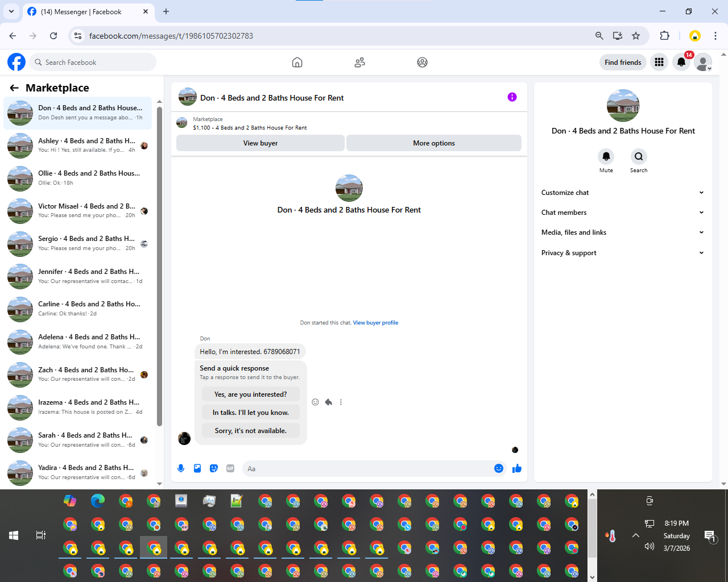Open the Ollie conversation in the list

[x=78, y=178]
